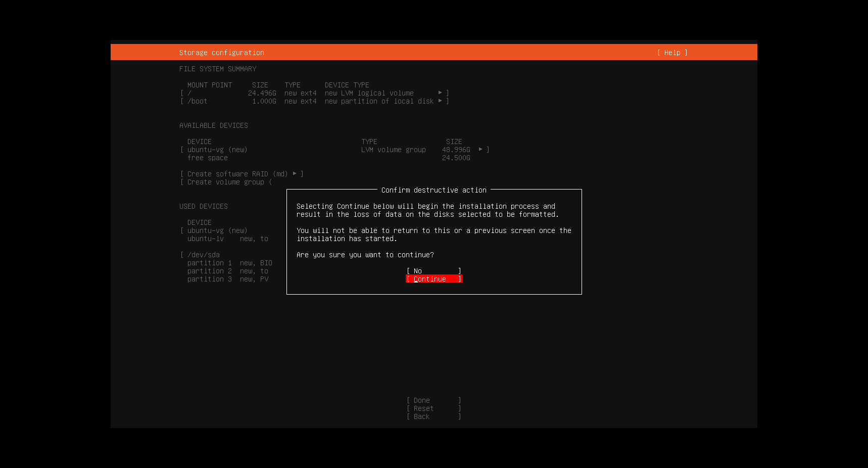Click the Confirm destructive action dialog title
The image size is (868, 468).
pyautogui.click(x=434, y=190)
